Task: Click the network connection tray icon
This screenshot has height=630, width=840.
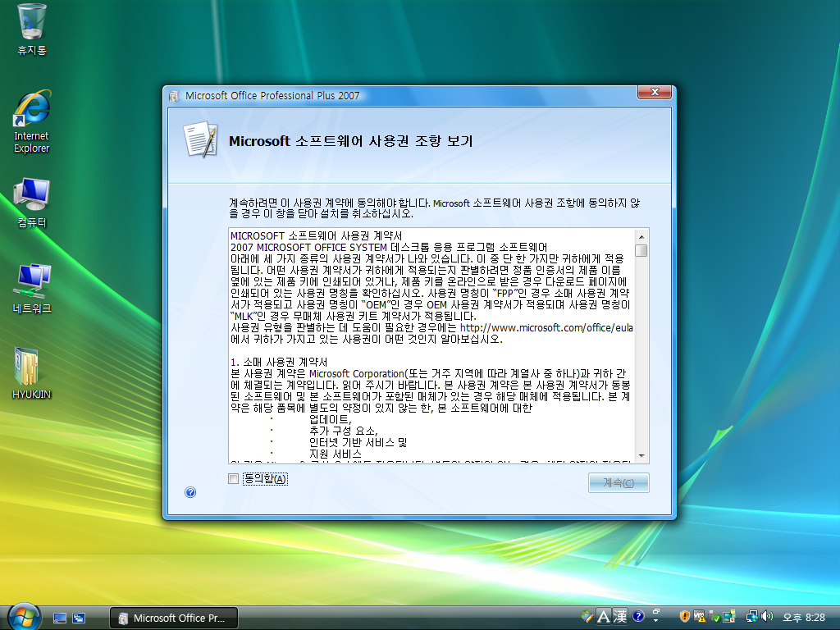Action: coord(752,617)
